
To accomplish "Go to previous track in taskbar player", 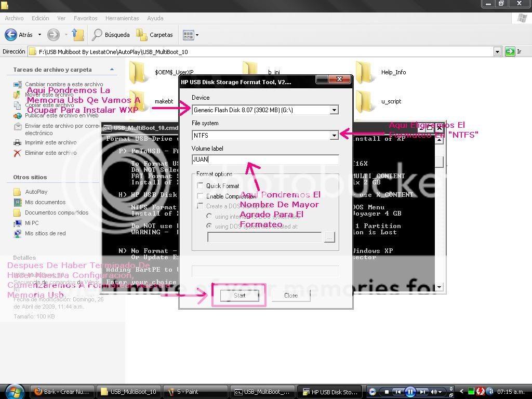I will (398, 392).
